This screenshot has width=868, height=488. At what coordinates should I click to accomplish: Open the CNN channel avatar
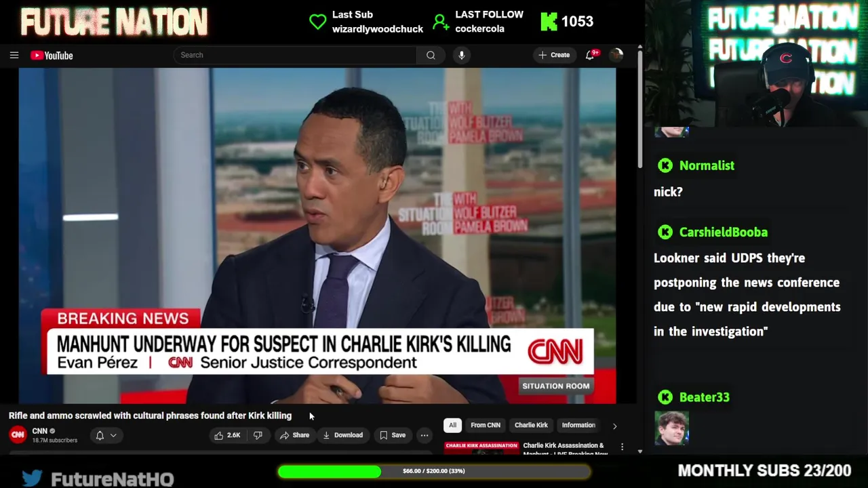point(18,435)
